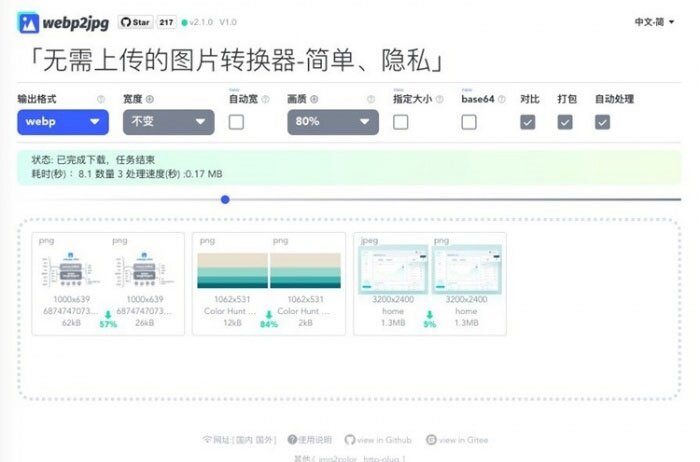Screen dimensions: 700x462
Task: Open the 中文-简 language menu
Action: pos(656,22)
